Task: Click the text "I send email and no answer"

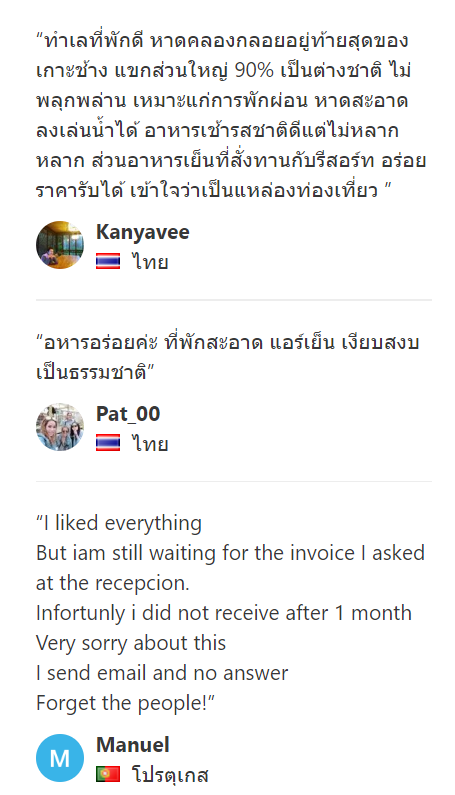Action: (162, 673)
